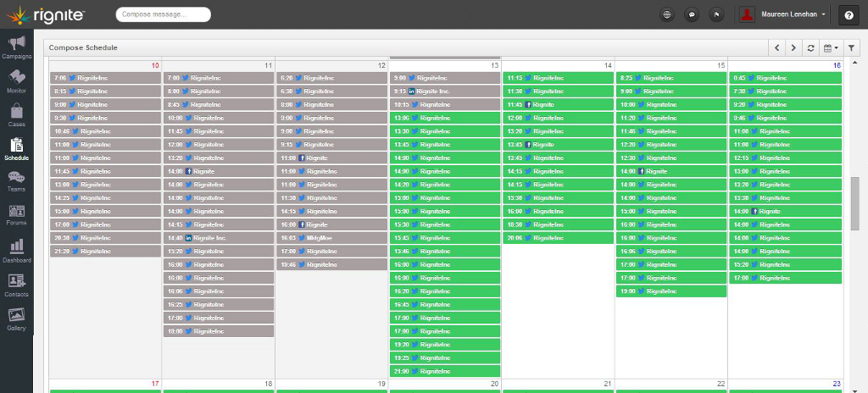The width and height of the screenshot is (868, 393).
Task: Open the 21:20 RigniteInc post on day 10
Action: (x=105, y=252)
